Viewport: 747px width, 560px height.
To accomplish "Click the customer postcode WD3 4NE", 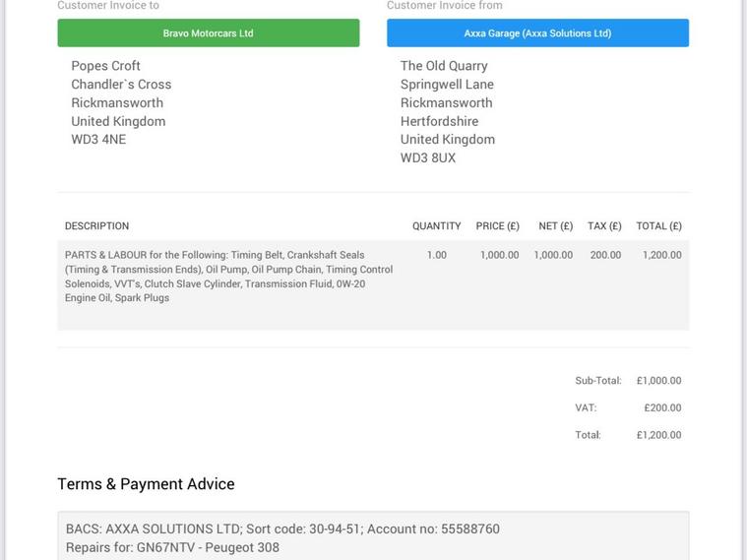I will 98,140.
